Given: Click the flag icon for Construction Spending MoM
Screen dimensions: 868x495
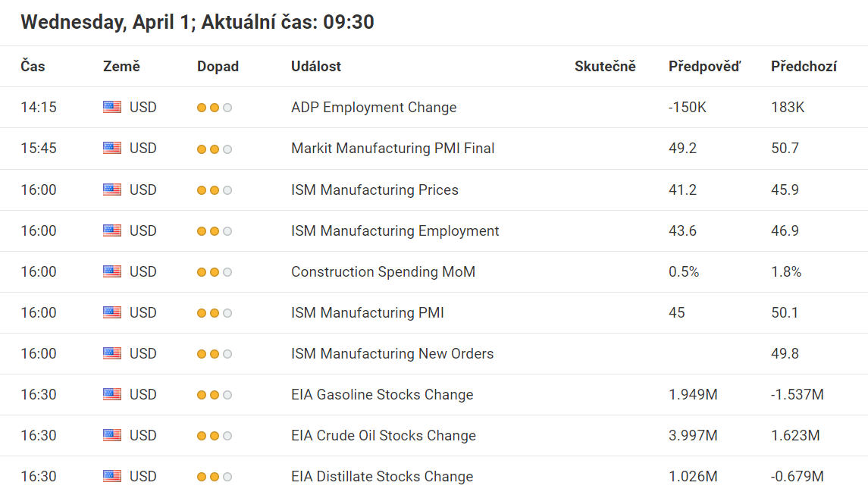Looking at the screenshot, I should 112,271.
